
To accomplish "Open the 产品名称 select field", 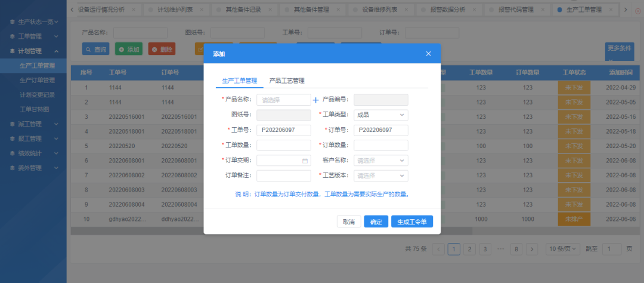I will (x=284, y=100).
